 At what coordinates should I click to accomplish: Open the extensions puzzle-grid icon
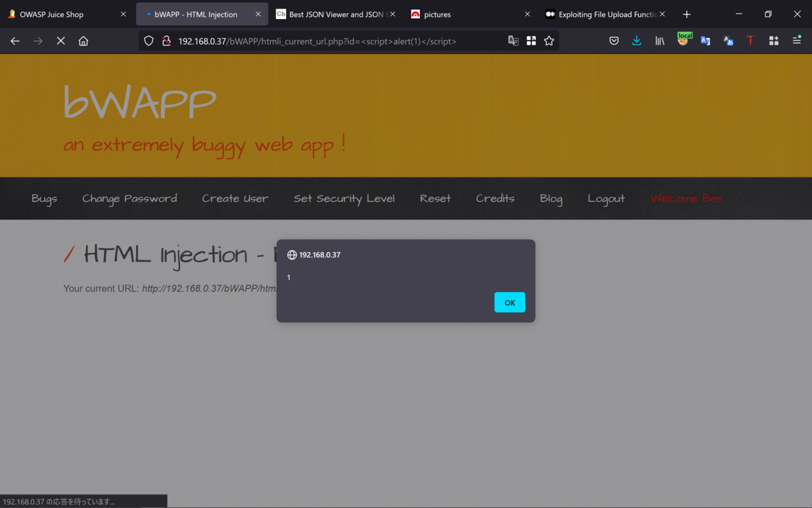coord(773,41)
